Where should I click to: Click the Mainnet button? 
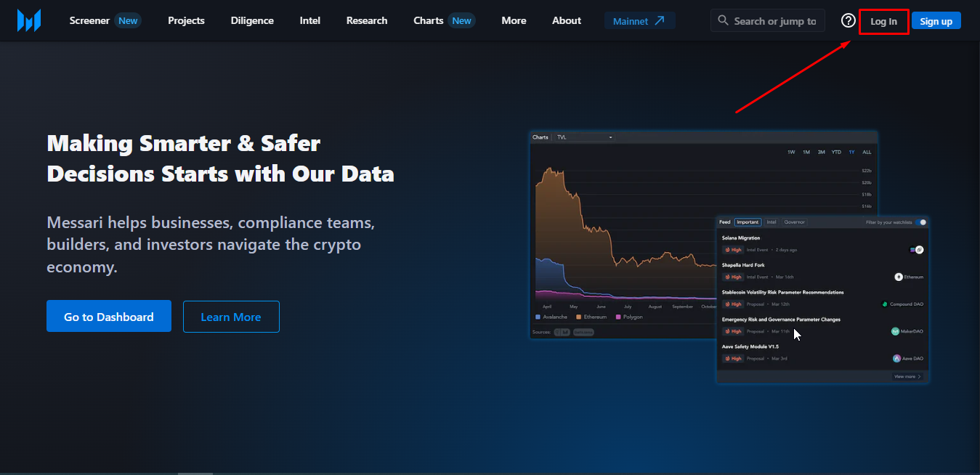(639, 21)
